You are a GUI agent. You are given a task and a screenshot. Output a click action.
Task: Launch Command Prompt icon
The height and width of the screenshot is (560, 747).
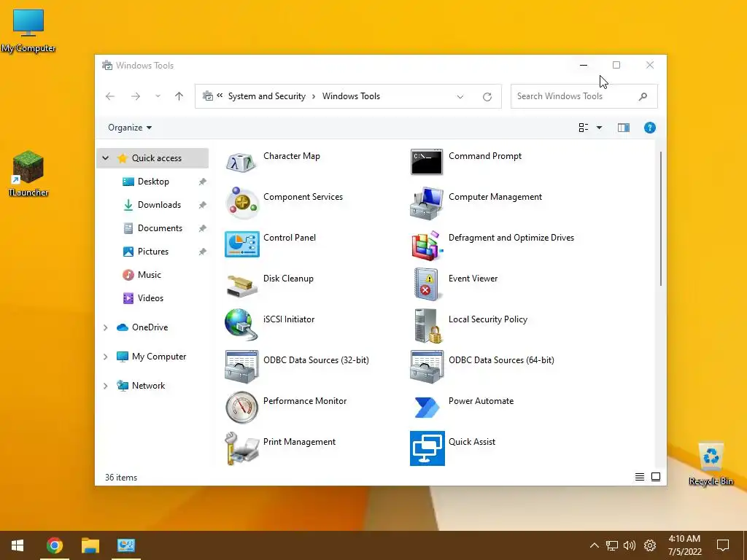coord(426,163)
